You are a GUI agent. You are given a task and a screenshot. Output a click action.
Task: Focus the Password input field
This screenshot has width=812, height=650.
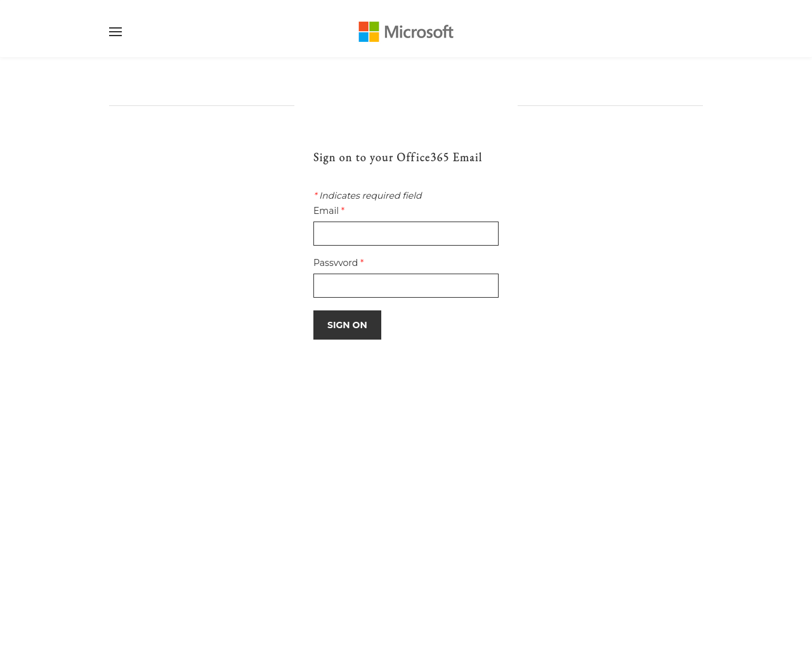point(406,286)
